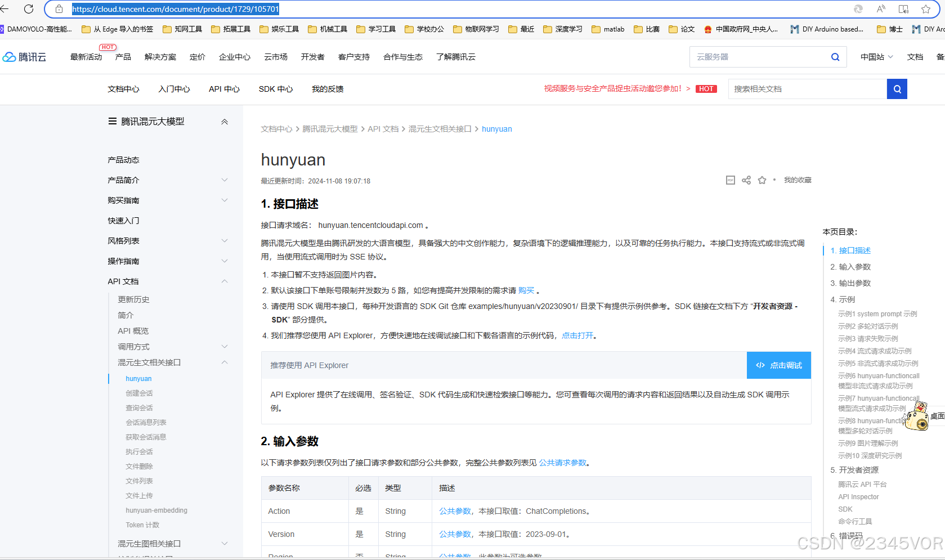Image resolution: width=945 pixels, height=560 pixels.
Task: Follow the 购买 link
Action: point(526,290)
